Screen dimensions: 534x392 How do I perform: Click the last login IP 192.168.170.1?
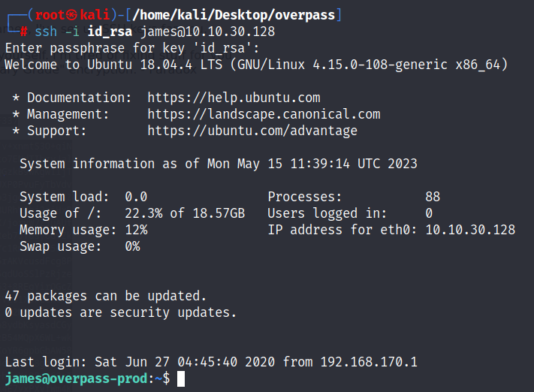tap(369, 362)
